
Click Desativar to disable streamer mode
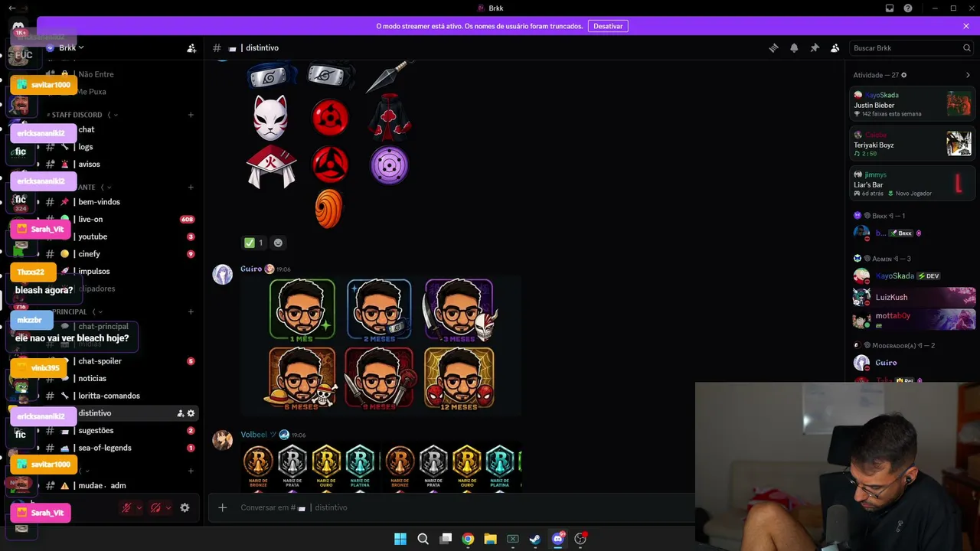pyautogui.click(x=608, y=26)
